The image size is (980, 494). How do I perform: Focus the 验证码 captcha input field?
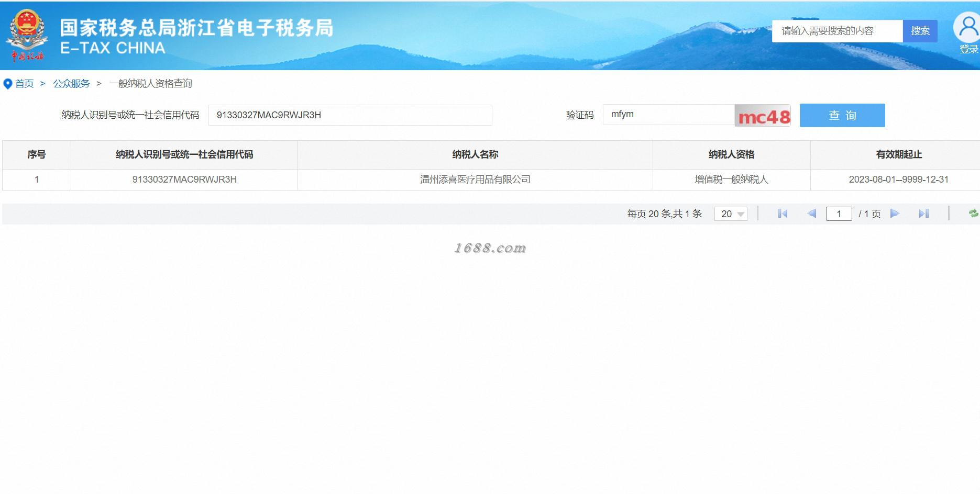[669, 115]
